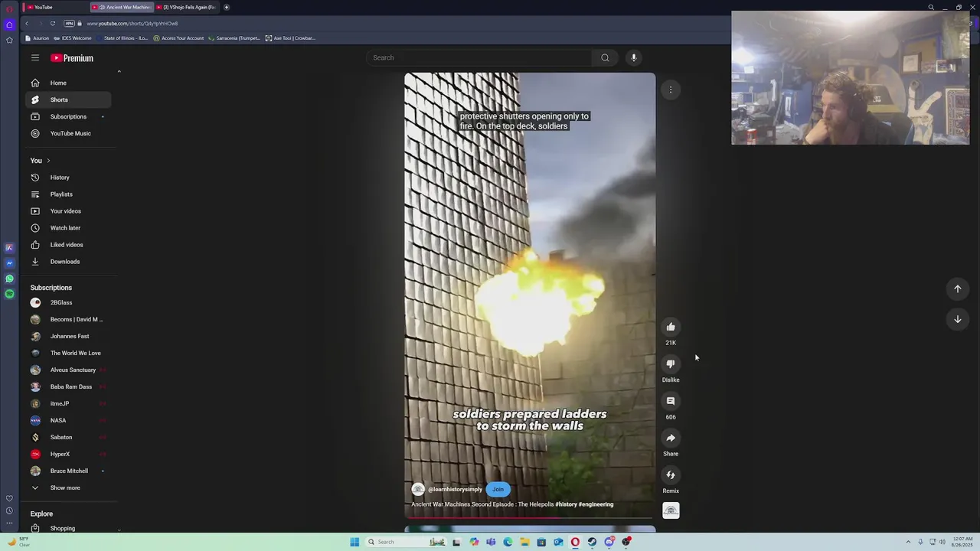980x551 pixels.
Task: Select Shorts in the sidebar
Action: click(68, 99)
